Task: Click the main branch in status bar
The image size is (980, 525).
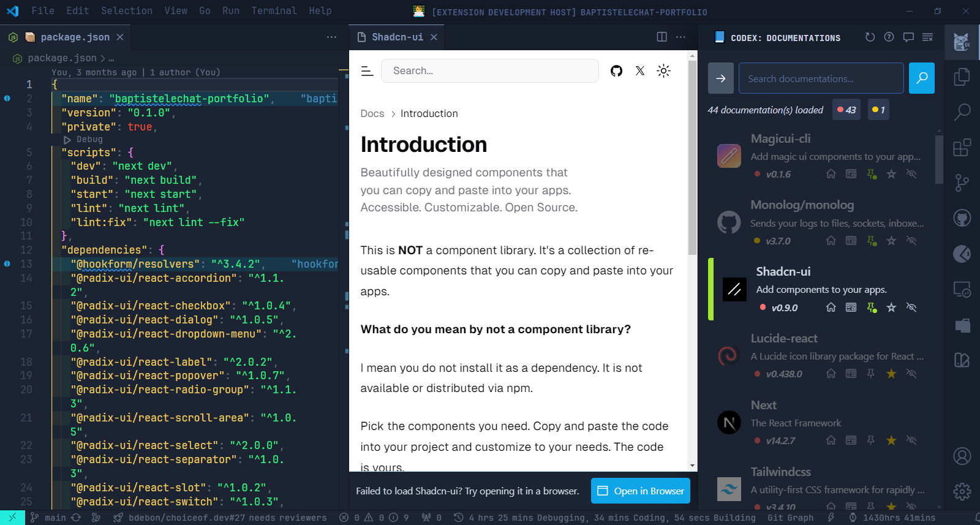Action: [56, 518]
